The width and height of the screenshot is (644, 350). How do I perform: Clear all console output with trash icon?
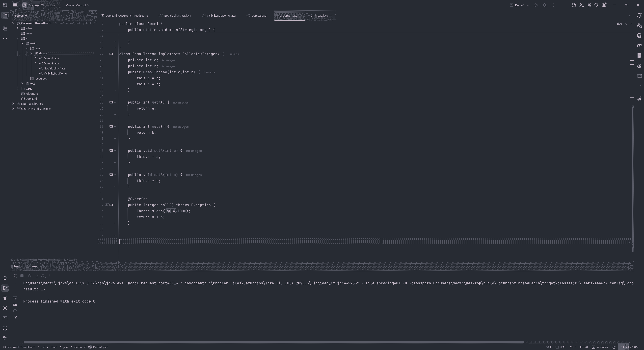tap(15, 317)
